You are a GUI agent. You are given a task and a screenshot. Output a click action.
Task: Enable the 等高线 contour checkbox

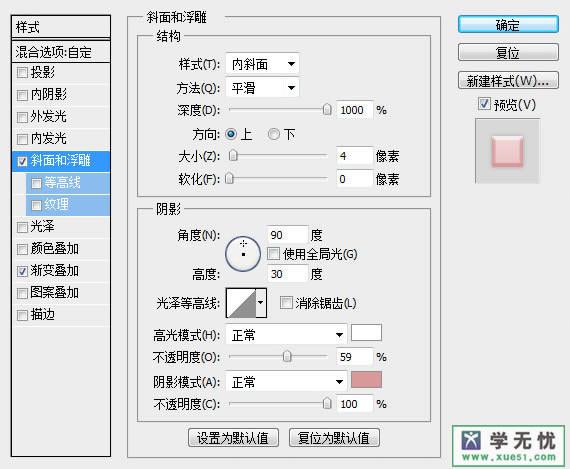36,183
